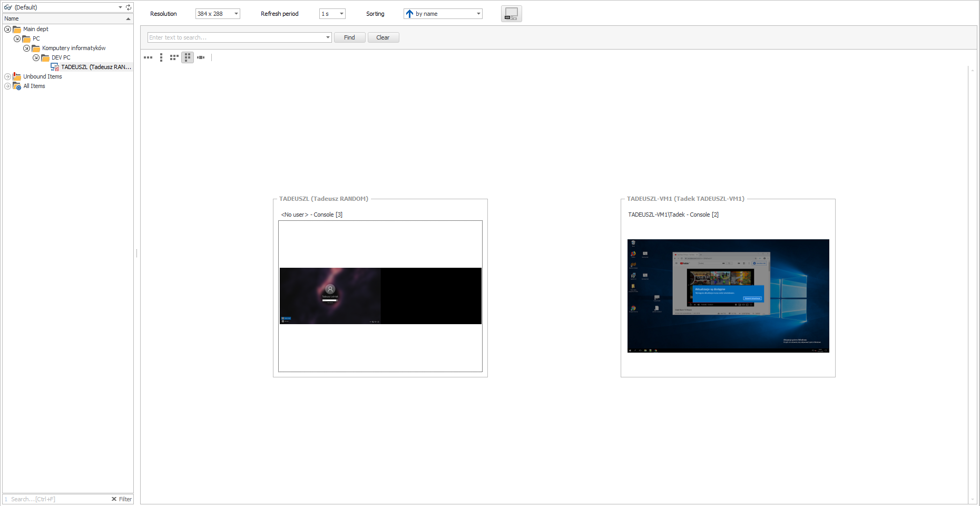This screenshot has width=980, height=506.
Task: Select the carousel layout icon
Action: click(201, 57)
